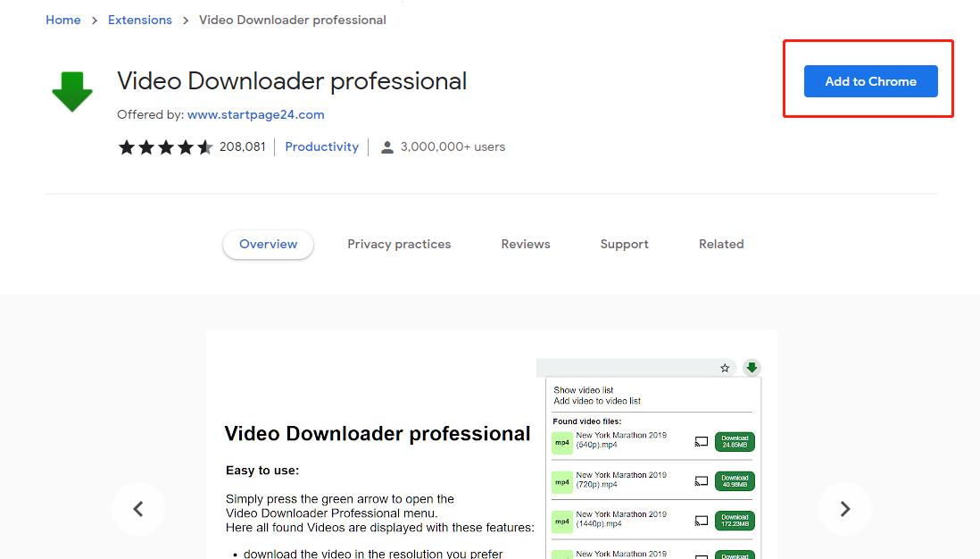Click the next screenshot arrow
The image size is (980, 559).
[x=844, y=509]
